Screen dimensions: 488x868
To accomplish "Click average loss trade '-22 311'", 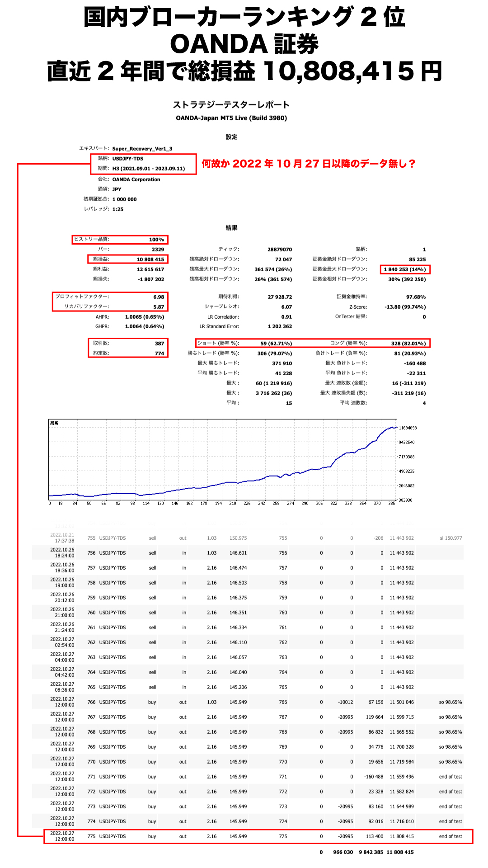I will (417, 373).
